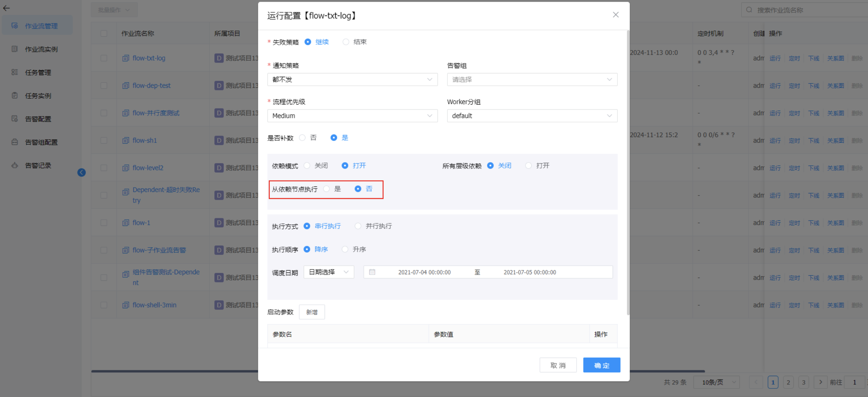This screenshot has height=397, width=868.
Task: Click the back arrow icon at top left
Action: pyautogui.click(x=6, y=8)
